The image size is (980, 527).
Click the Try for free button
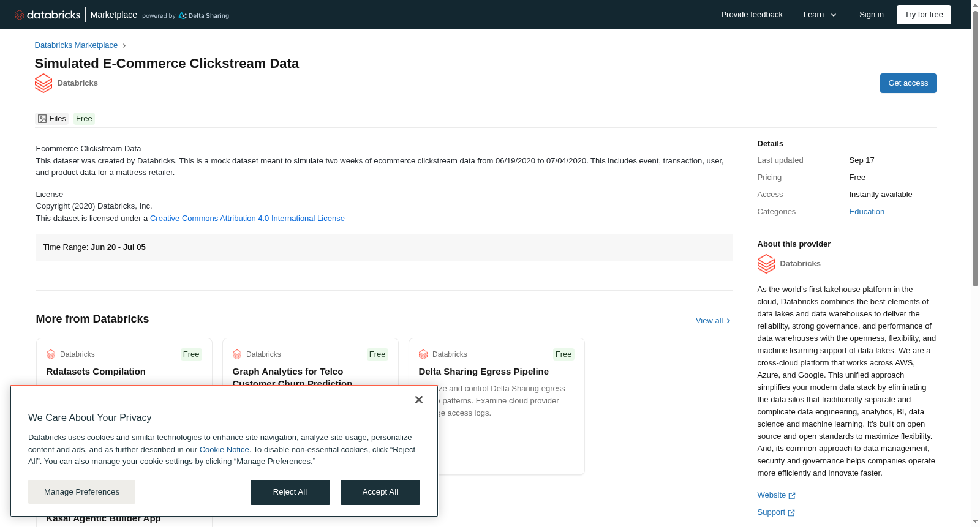point(924,15)
